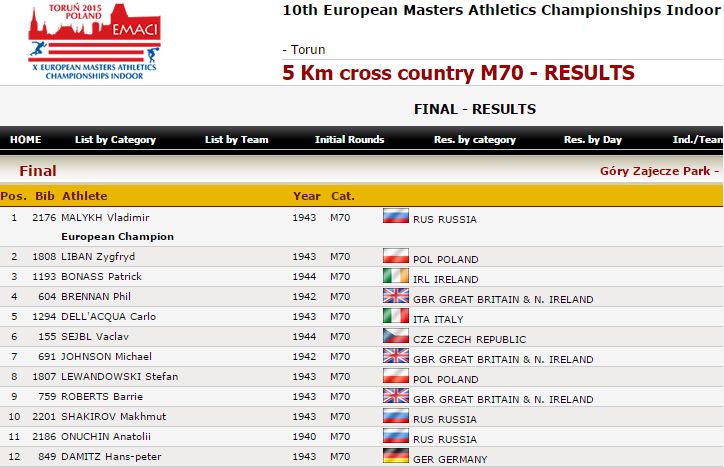Click the Russian flag beside MALYKH Vladimir
This screenshot has height=467, width=724.
click(x=396, y=216)
